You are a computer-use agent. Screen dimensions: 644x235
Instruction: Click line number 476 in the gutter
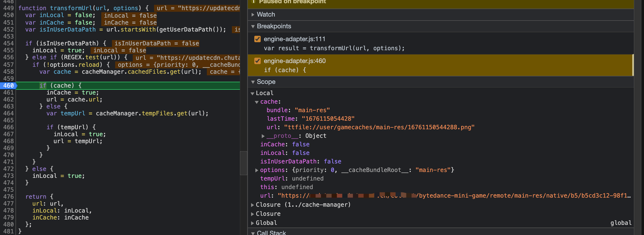9,197
